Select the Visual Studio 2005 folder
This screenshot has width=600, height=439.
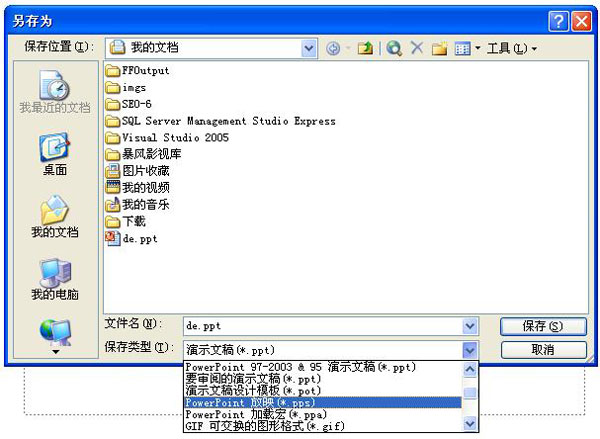tap(167, 137)
